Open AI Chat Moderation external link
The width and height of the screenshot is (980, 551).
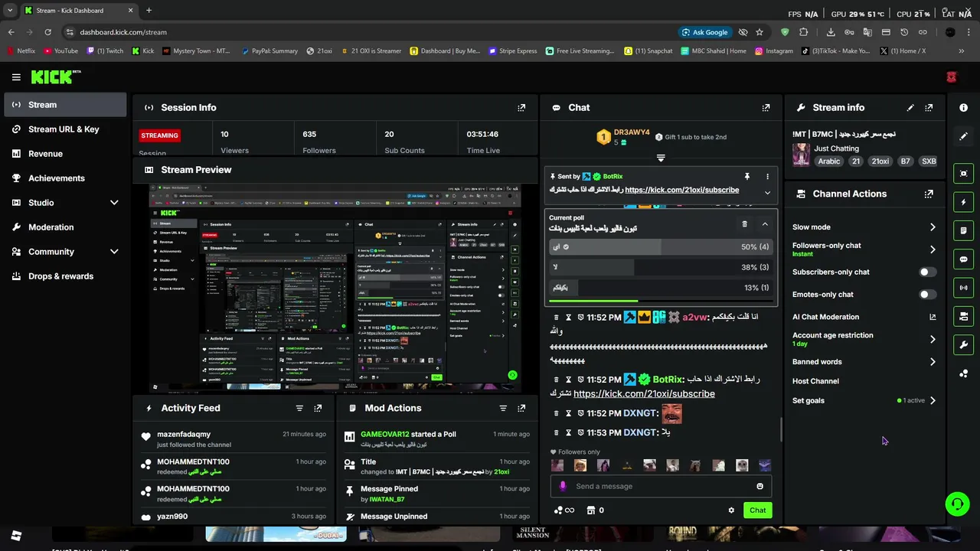coord(933,317)
